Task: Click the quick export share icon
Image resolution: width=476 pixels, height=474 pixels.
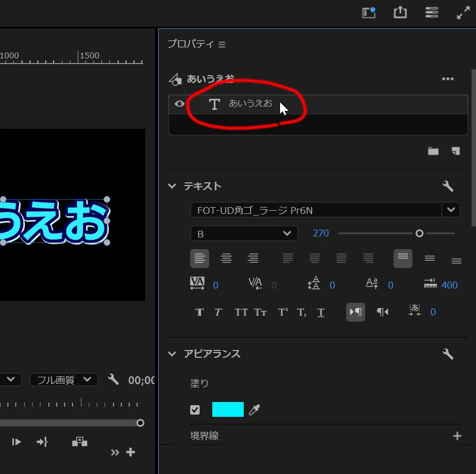Action: pyautogui.click(x=400, y=13)
